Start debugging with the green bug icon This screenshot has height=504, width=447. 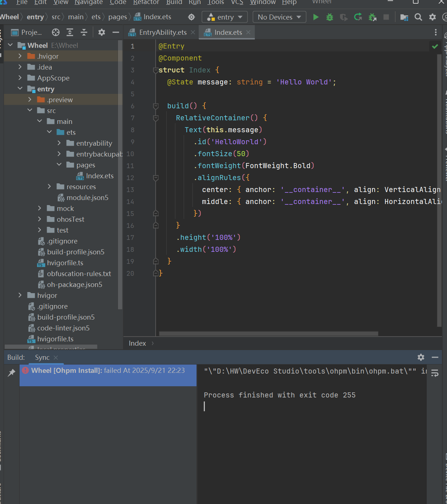click(329, 17)
